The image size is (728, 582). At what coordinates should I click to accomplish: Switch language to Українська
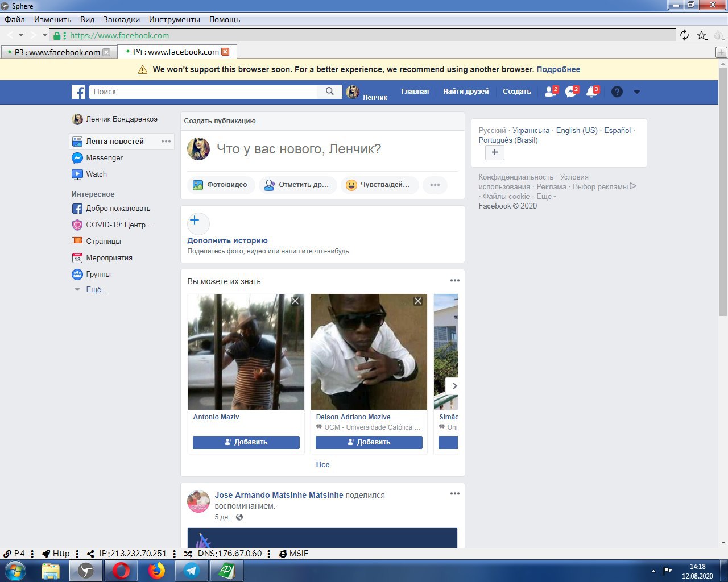pos(531,130)
